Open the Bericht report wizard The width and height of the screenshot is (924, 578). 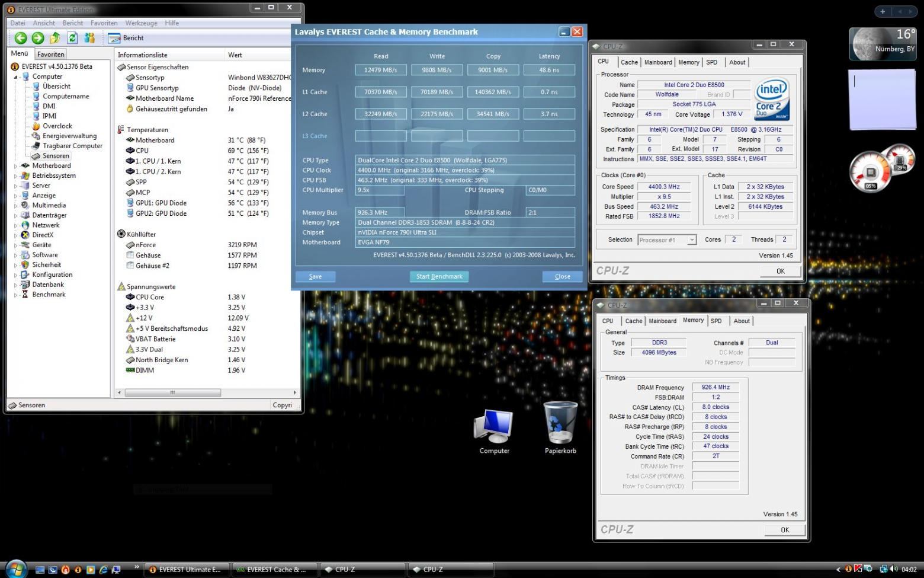coord(126,38)
